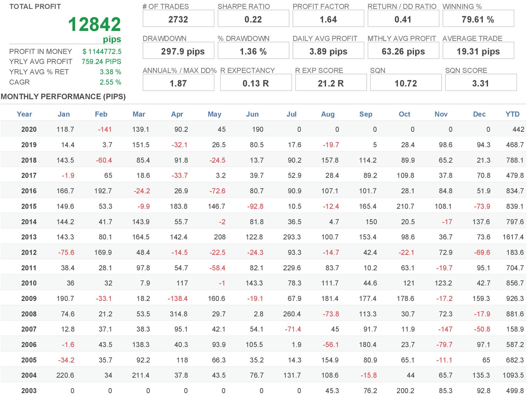Viewport: 532px width, 401px height.
Task: Click the total profit 12842 figure
Action: point(94,24)
